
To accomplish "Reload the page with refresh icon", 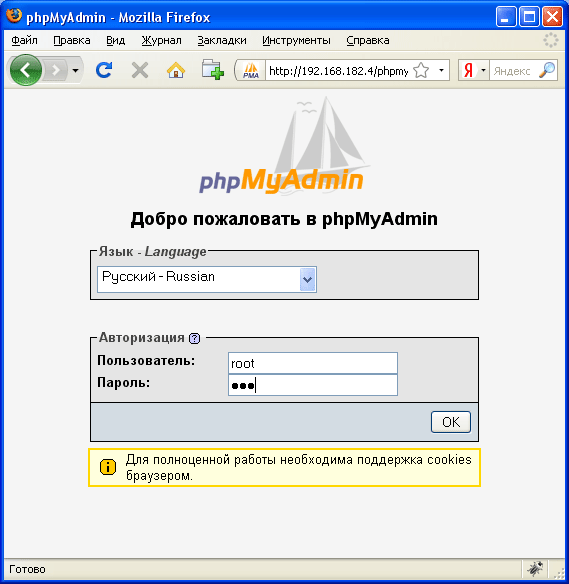I will tap(104, 70).
